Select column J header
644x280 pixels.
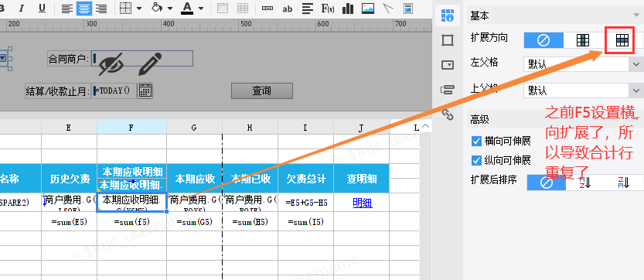(x=362, y=127)
